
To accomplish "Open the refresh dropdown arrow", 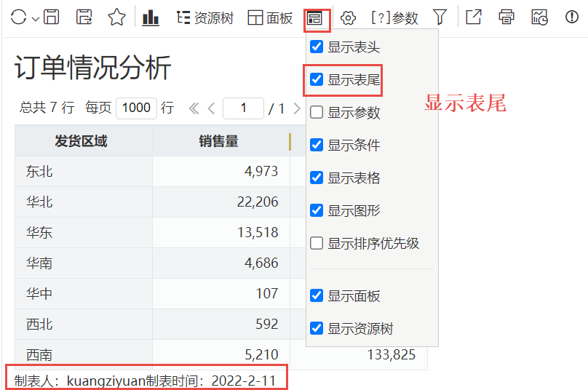I will (x=35, y=18).
